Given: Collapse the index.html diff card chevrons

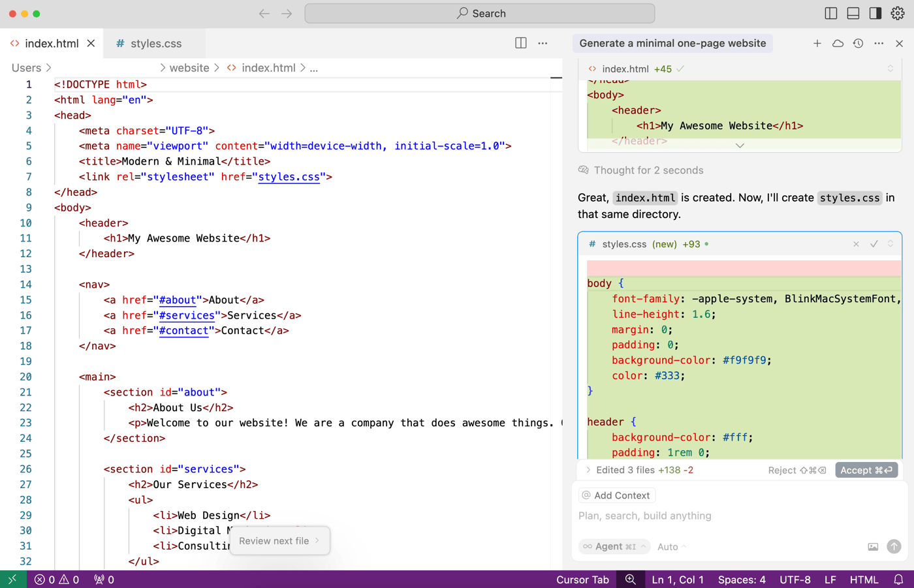Looking at the screenshot, I should pos(890,69).
